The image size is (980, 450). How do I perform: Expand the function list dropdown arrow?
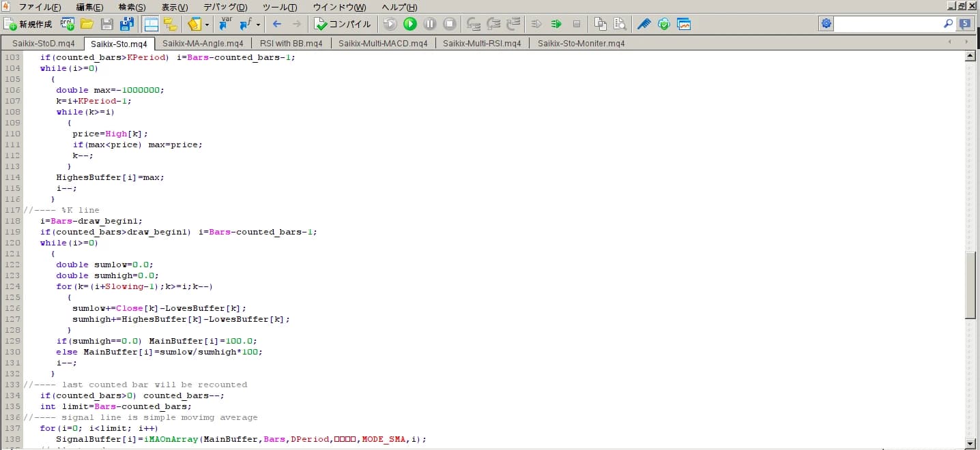[x=258, y=25]
